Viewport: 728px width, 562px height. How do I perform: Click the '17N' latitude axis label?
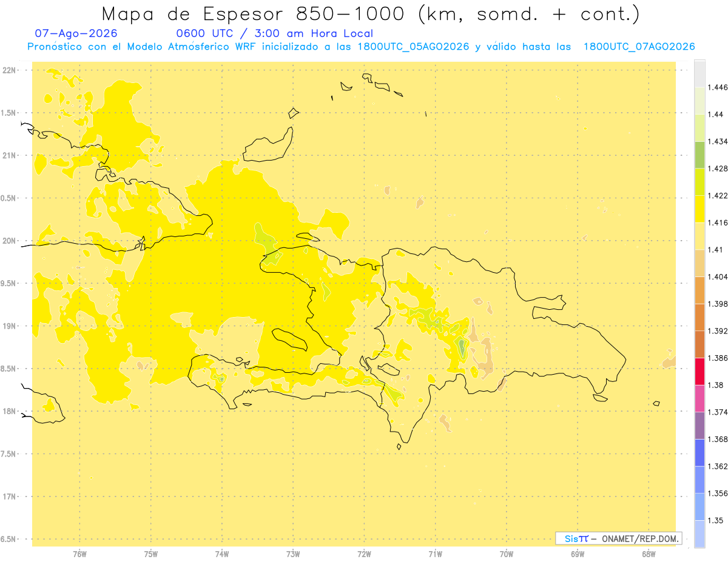coord(10,497)
